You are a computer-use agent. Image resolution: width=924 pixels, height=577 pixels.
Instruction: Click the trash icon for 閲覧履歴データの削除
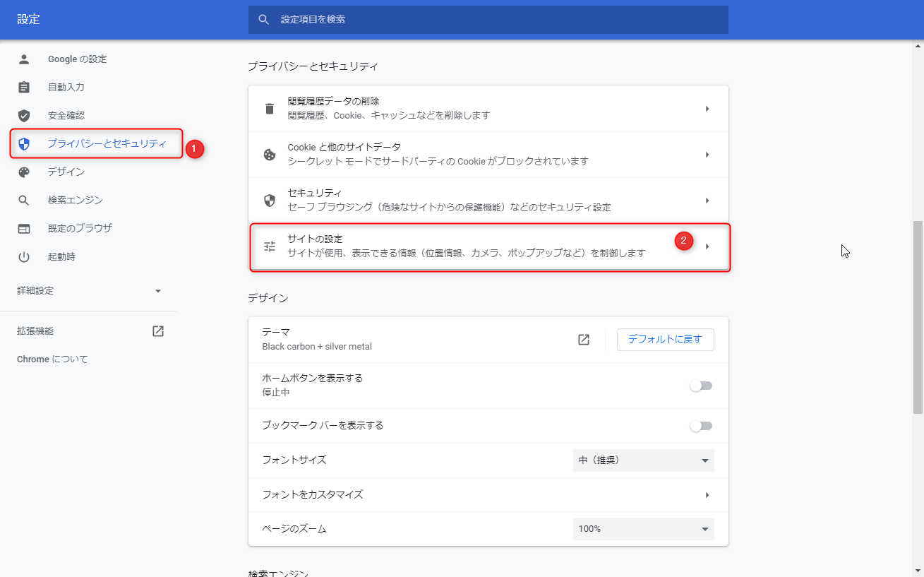tap(269, 109)
